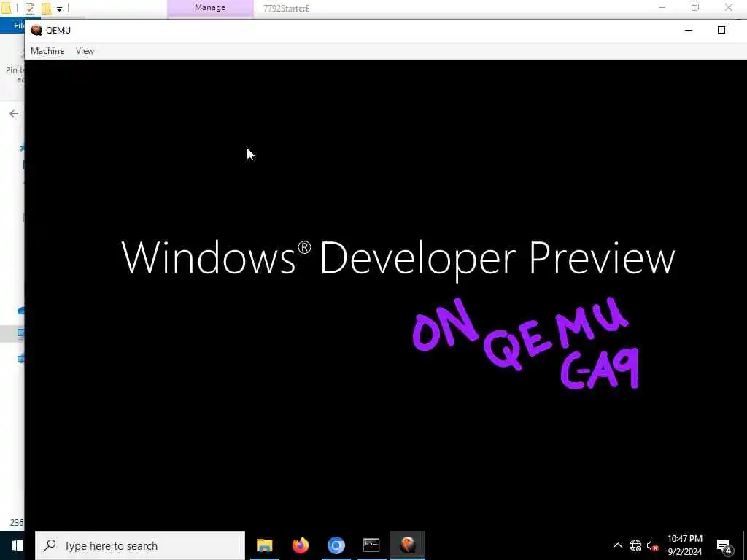Open the Windows Start menu

point(18,545)
